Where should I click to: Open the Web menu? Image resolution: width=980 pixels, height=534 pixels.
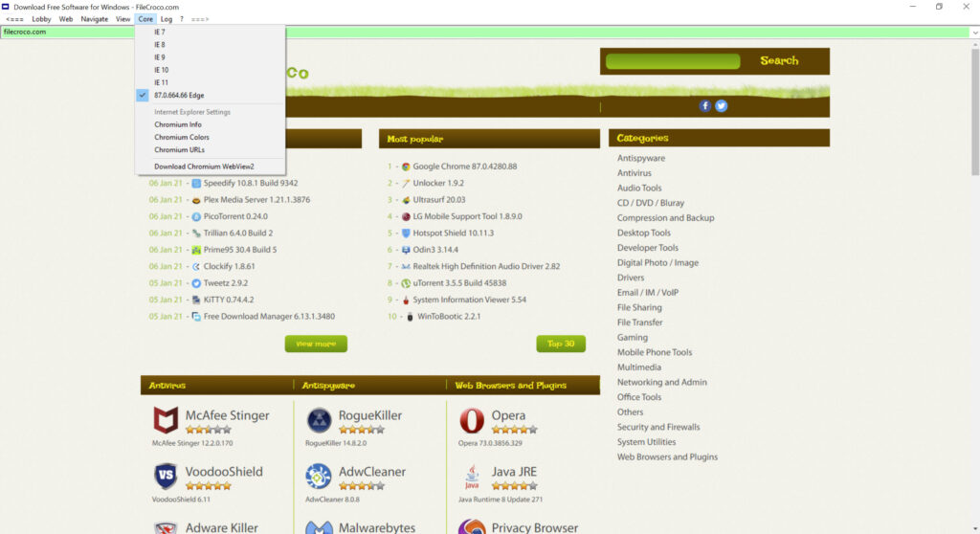tap(66, 19)
